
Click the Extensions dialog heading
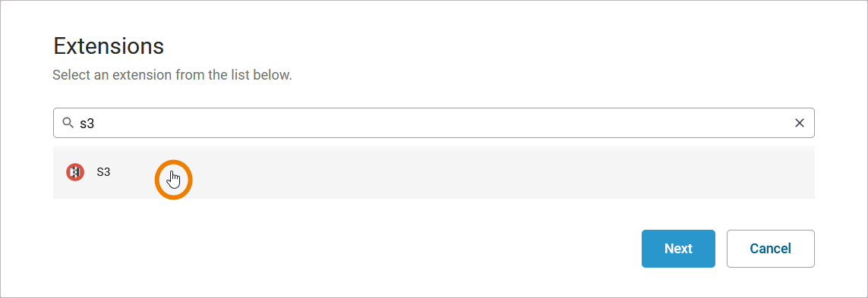click(109, 46)
